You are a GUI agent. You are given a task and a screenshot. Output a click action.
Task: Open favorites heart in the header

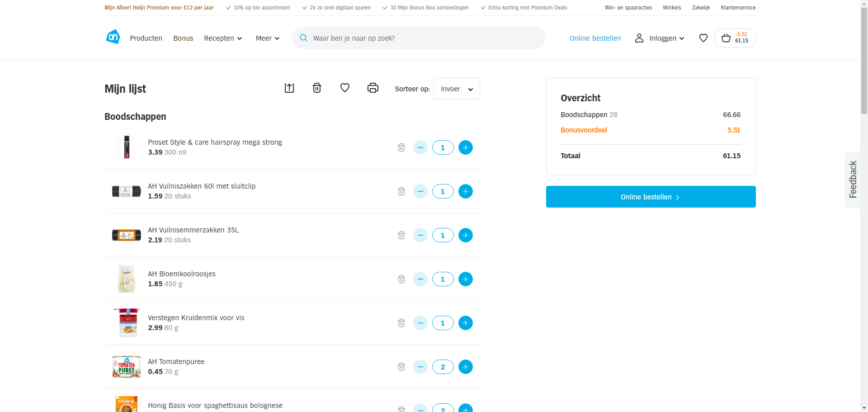pos(703,38)
